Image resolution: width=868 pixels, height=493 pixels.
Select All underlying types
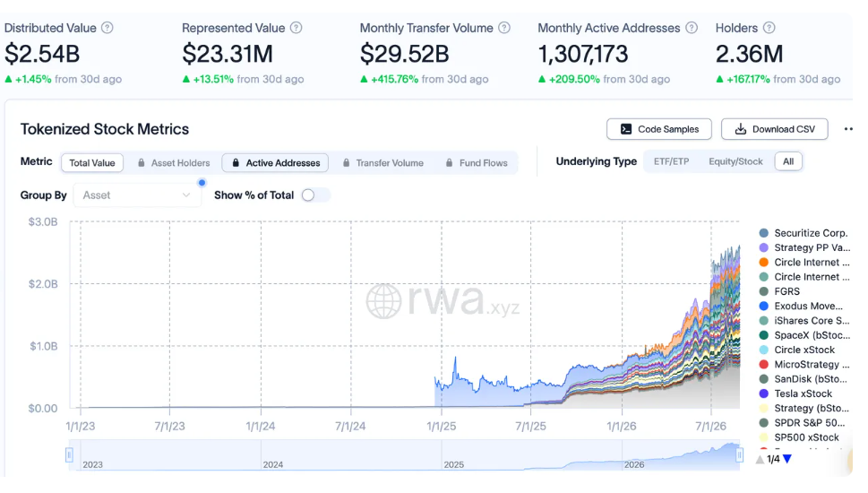[788, 161]
